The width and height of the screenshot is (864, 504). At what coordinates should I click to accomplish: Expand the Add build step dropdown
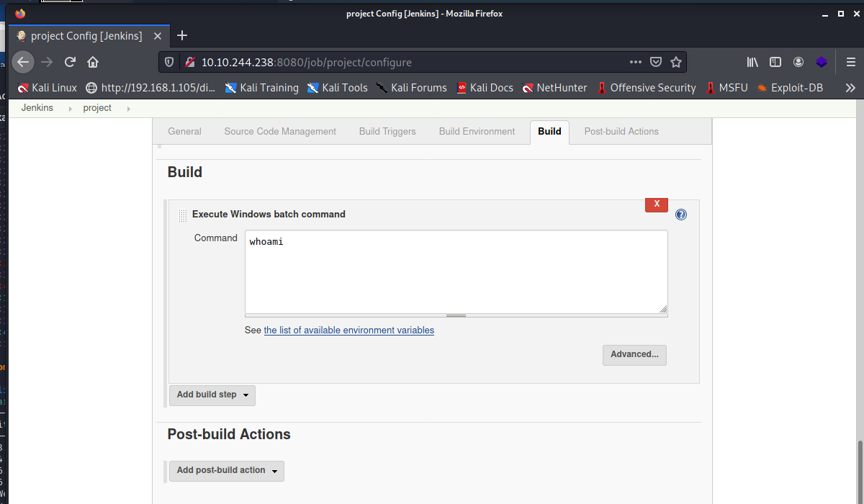[212, 395]
